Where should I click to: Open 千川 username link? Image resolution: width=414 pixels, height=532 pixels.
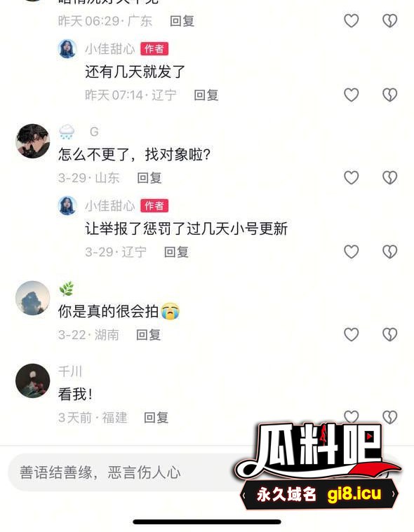coord(70,371)
